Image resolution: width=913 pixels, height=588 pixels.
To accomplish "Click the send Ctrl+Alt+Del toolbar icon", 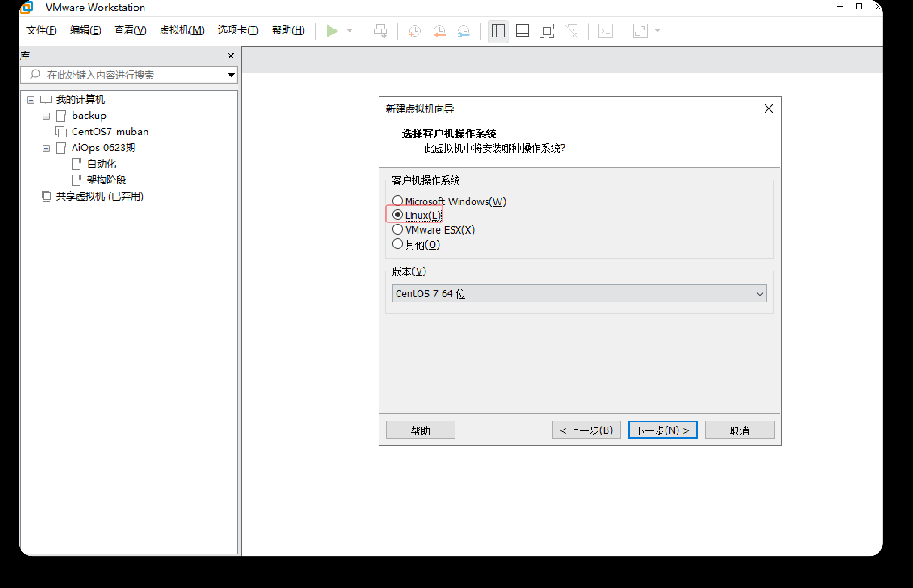I will click(380, 31).
